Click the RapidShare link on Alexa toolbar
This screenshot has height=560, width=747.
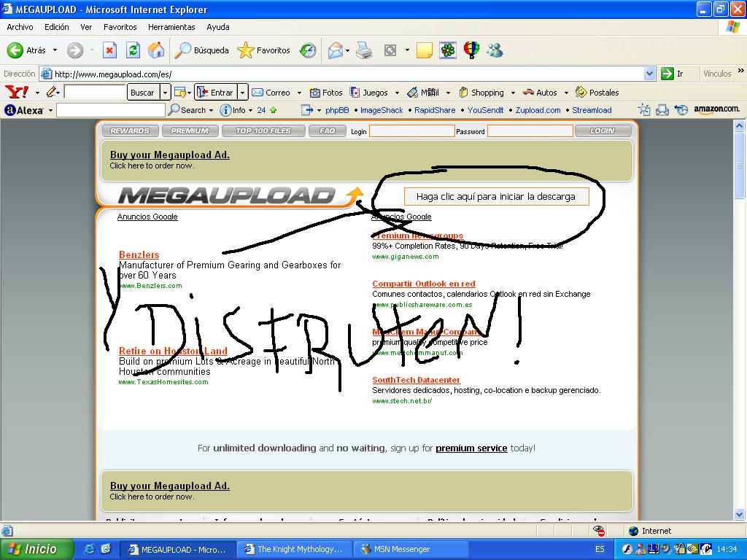[x=435, y=110]
